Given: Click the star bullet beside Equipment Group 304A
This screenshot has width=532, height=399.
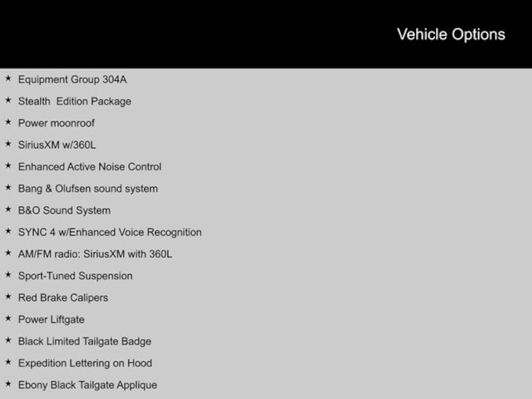Looking at the screenshot, I should coord(8,79).
